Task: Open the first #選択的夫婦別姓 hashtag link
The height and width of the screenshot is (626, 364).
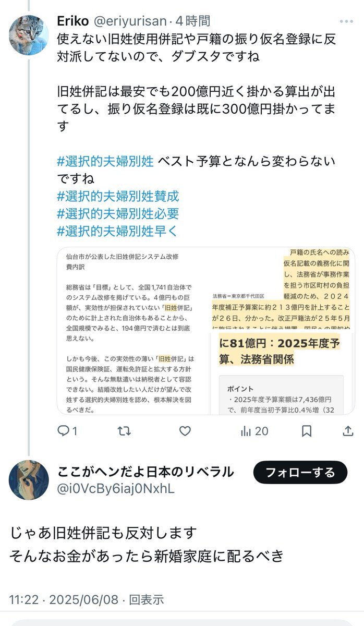Action: 105,161
